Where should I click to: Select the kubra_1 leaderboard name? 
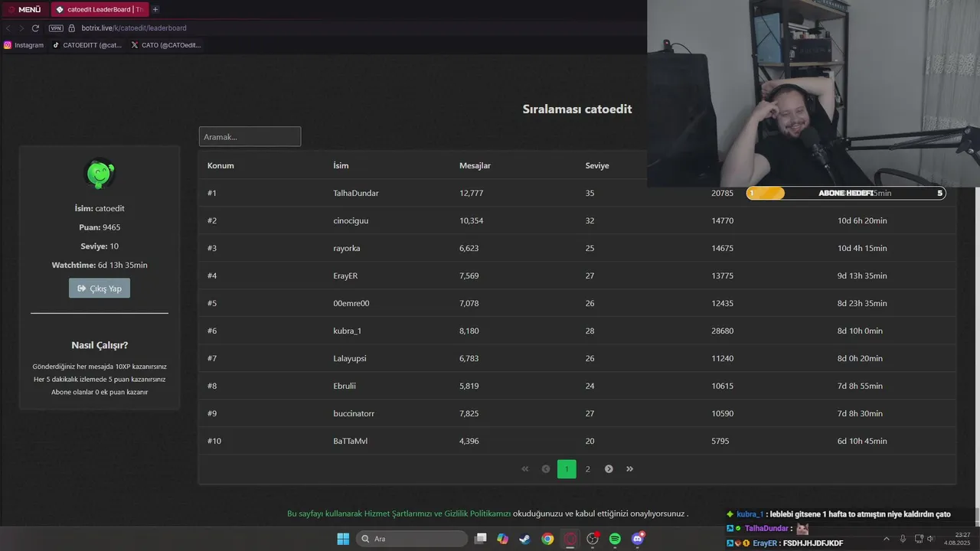pyautogui.click(x=347, y=331)
